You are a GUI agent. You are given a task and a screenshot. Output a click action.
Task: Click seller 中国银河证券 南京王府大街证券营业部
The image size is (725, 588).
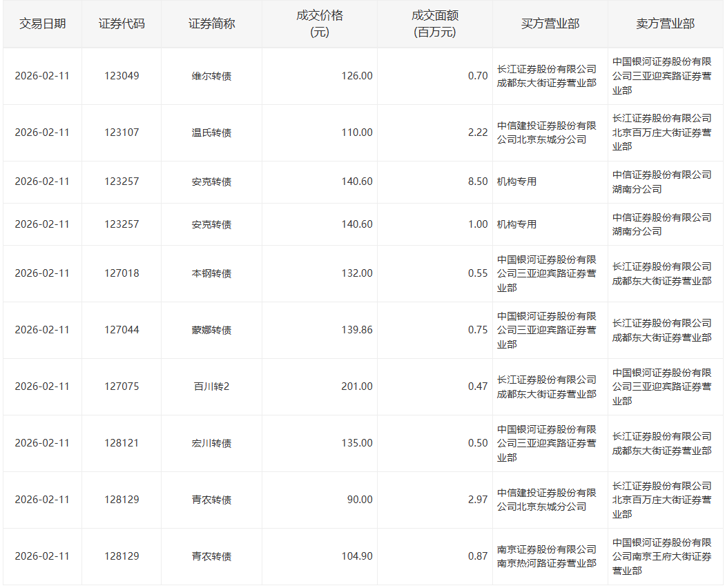[661, 556]
